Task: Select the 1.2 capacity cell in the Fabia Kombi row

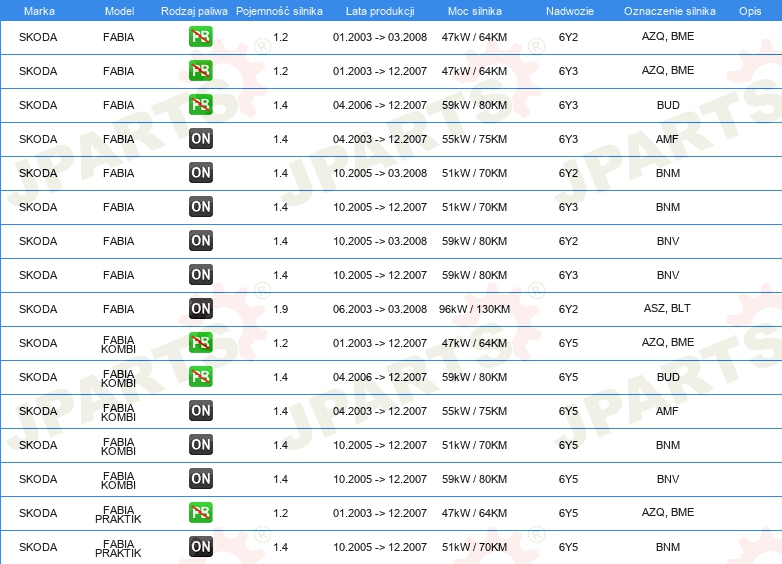Action: coord(280,343)
